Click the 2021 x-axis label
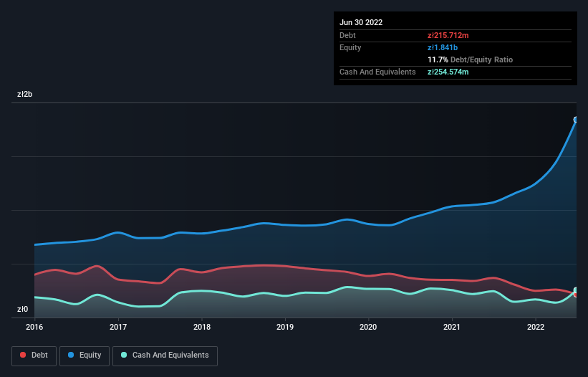The width and height of the screenshot is (588, 377). click(x=452, y=327)
